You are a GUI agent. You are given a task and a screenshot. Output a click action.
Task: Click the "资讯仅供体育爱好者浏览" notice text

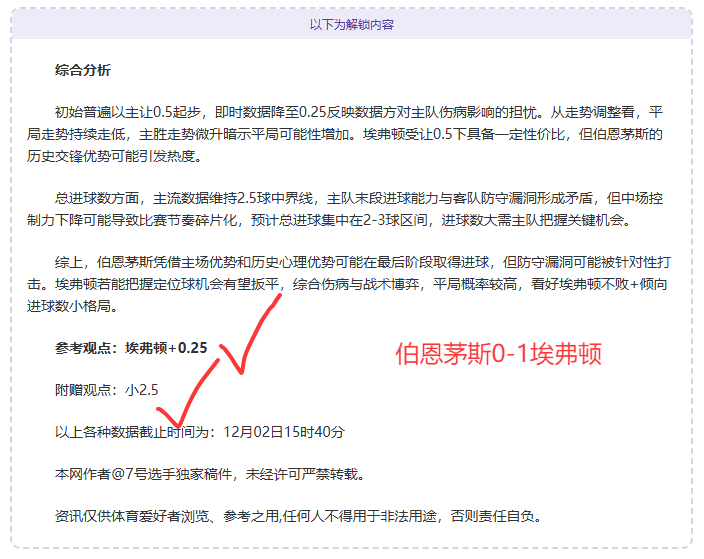(141, 516)
